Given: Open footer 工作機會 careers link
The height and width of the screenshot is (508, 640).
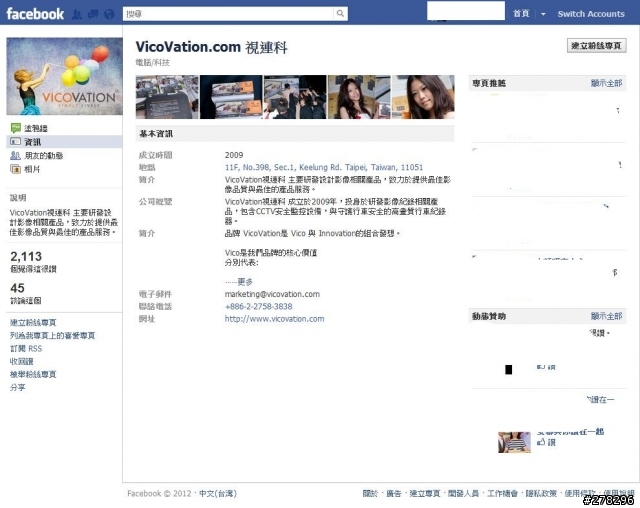Looking at the screenshot, I should pos(502,493).
